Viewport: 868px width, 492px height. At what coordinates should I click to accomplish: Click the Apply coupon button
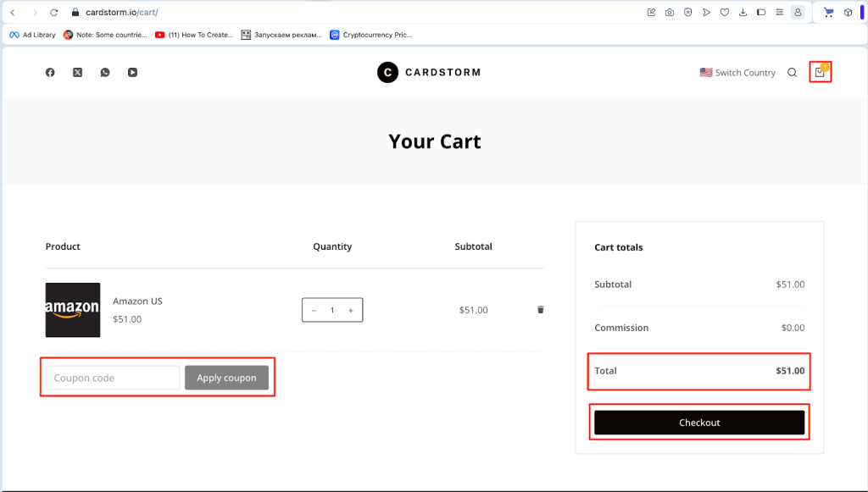[x=226, y=377]
